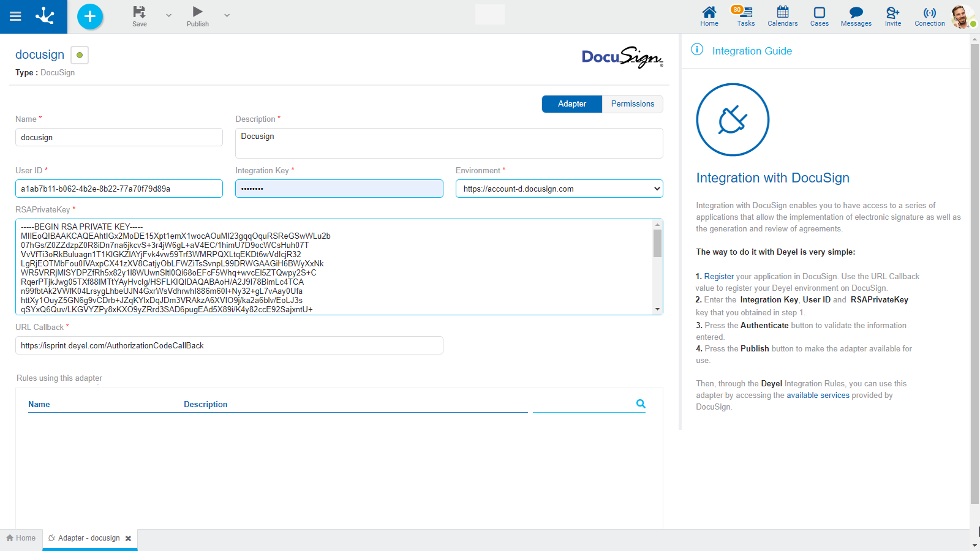Click the available services link
Viewport: 980px width, 551px height.
[818, 395]
